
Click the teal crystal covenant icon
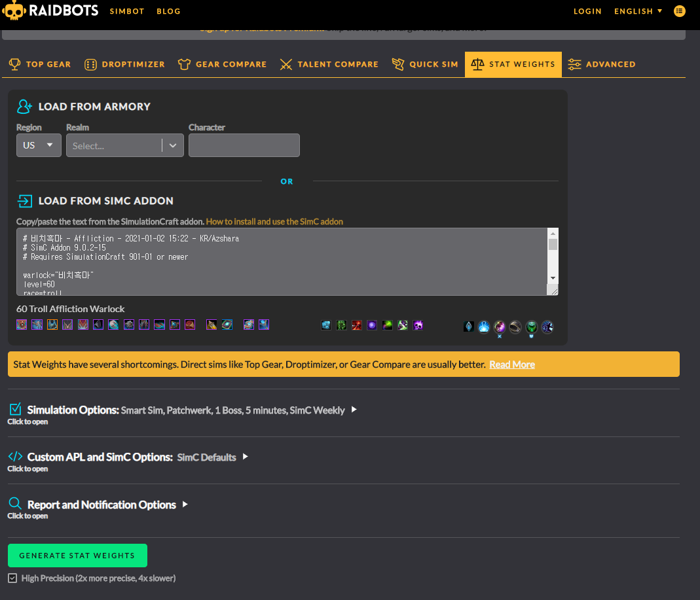coord(469,326)
